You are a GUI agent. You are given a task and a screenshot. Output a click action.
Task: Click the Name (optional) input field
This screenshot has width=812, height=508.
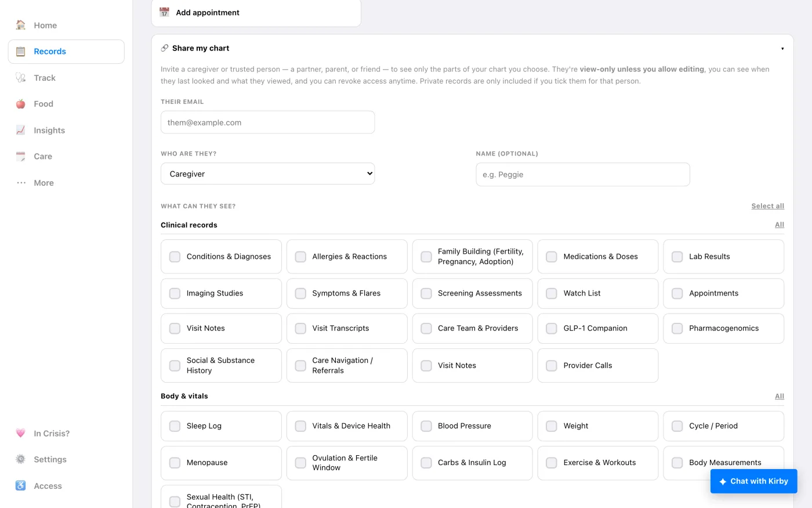583,174
